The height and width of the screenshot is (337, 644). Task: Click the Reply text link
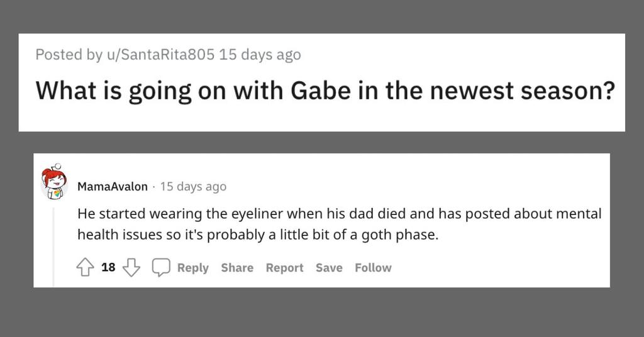pyautogui.click(x=192, y=268)
